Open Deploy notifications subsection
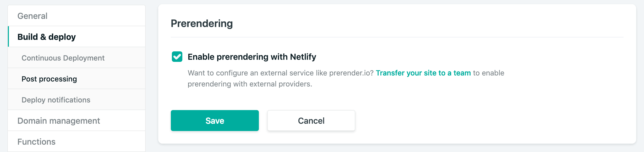Screen dimensions: 644x152 (x=56, y=100)
